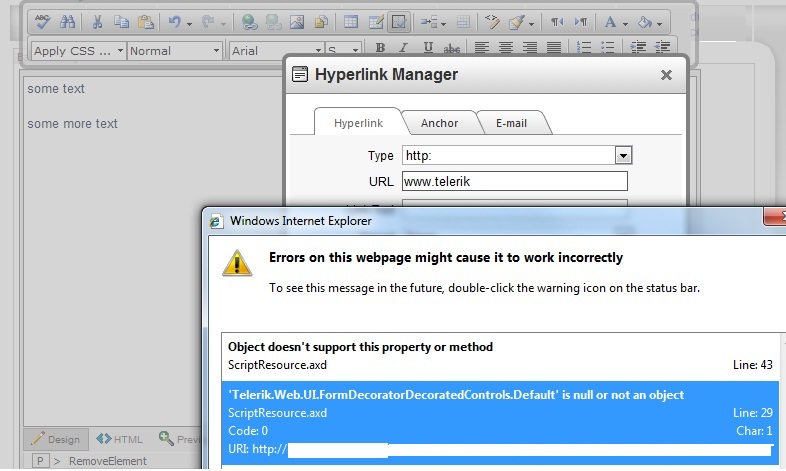786x471 pixels.
Task: Expand the background color palette arrow
Action: (659, 24)
